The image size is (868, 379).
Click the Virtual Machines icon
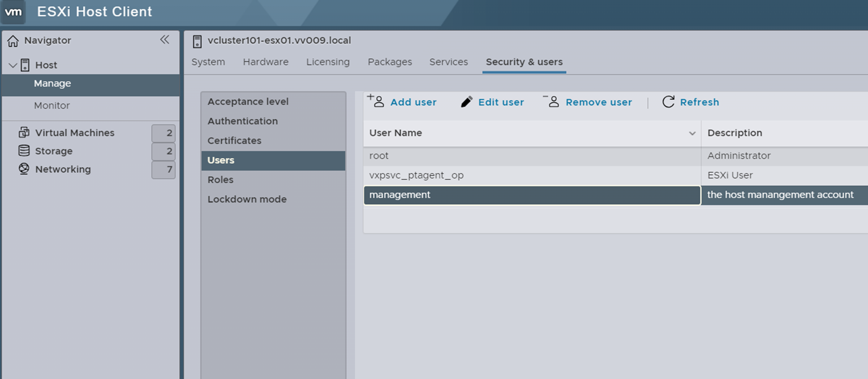tap(24, 132)
